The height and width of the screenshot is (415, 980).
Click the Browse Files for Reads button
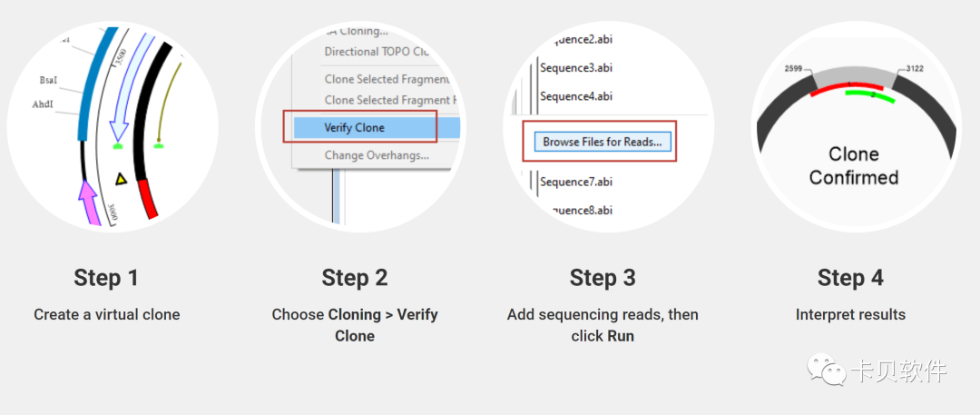click(x=603, y=142)
